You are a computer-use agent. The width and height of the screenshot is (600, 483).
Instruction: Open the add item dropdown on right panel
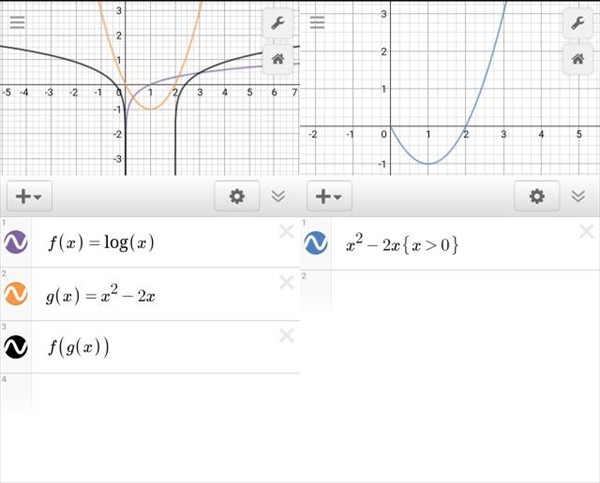[329, 196]
